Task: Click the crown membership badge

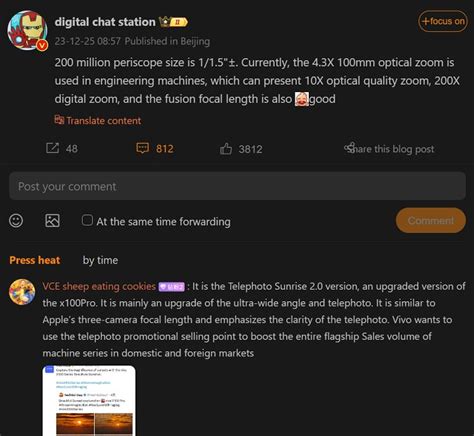Action: 173,22
